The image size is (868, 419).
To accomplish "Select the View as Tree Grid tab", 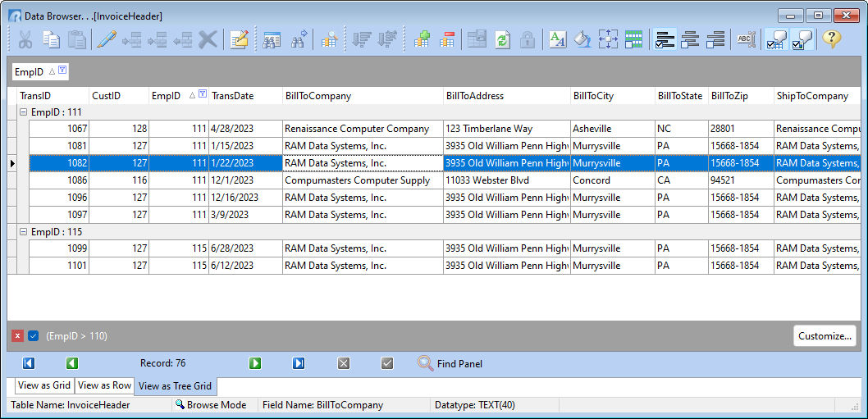I will click(175, 385).
